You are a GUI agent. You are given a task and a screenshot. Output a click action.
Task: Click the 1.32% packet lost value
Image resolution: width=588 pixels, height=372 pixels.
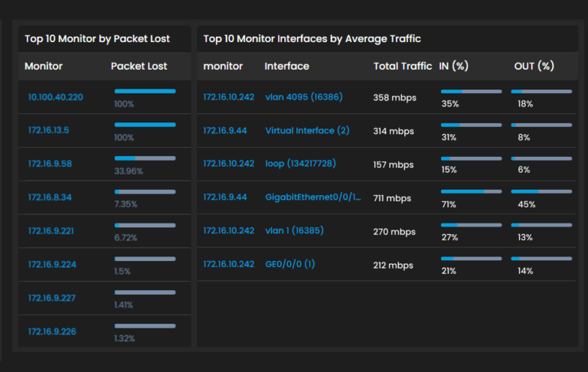pos(125,338)
